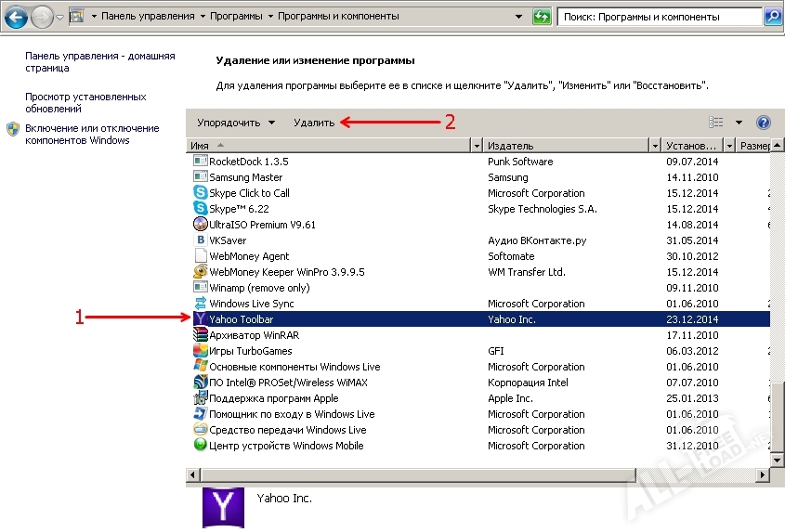Click the WebMoney Agent blank icon
Image resolution: width=785 pixels, height=532 pixels.
pos(201,255)
